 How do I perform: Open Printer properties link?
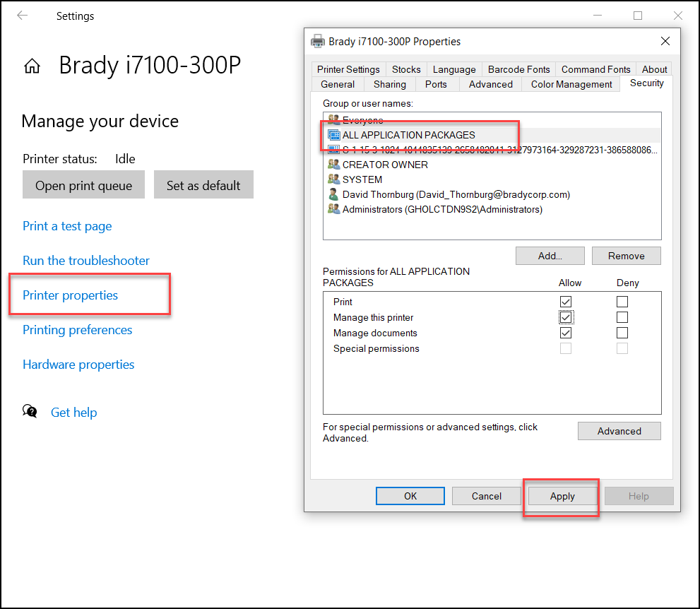71,295
